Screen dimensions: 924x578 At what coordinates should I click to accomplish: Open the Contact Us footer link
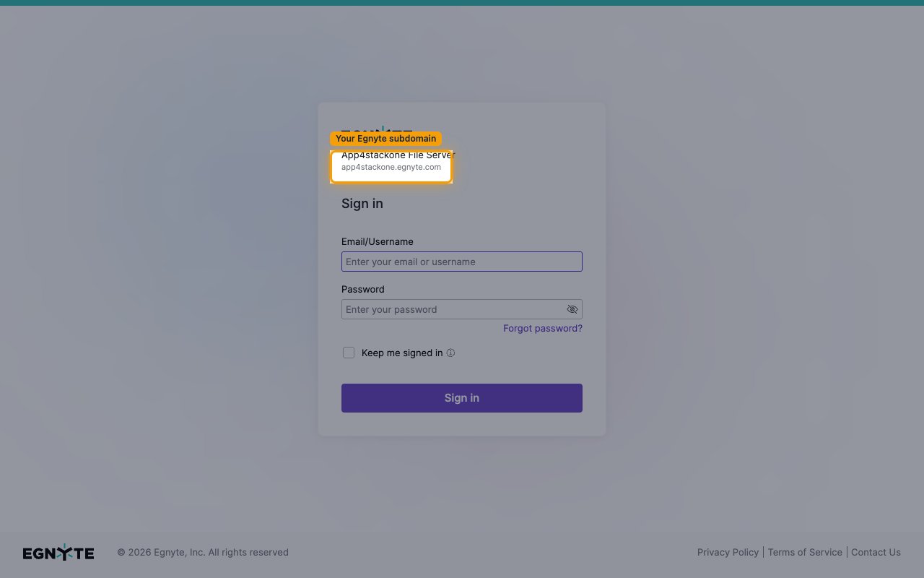[x=876, y=552]
